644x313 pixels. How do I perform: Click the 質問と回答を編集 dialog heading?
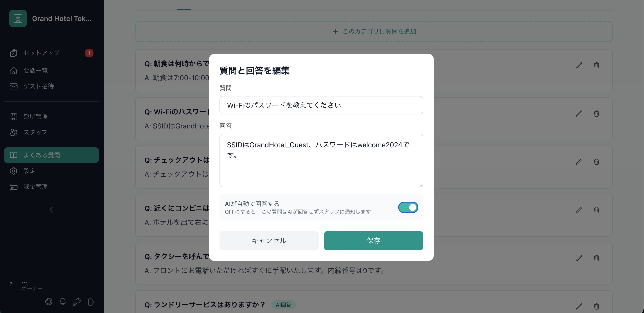click(254, 71)
